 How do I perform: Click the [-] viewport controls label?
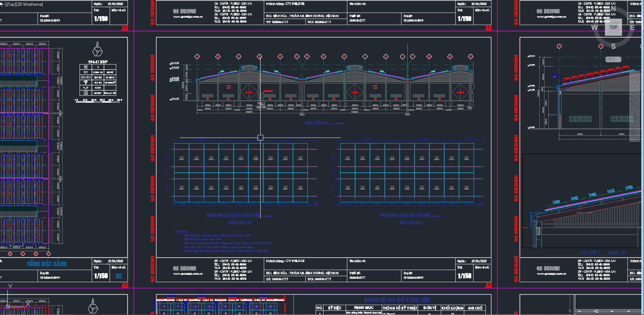click(3, 4)
